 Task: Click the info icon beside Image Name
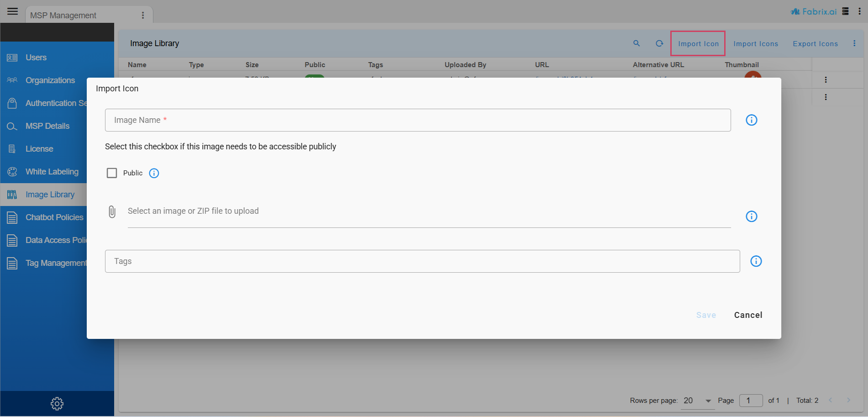coord(751,120)
